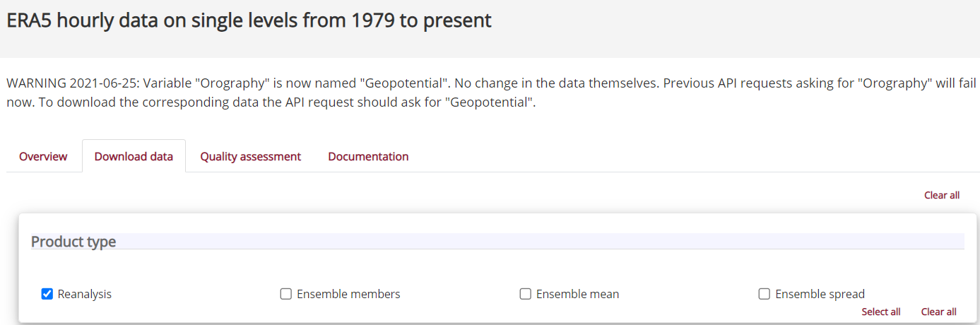Screen dimensions: 980x325
Task: Tick the Ensemble mean checkbox box
Action: [x=526, y=294]
